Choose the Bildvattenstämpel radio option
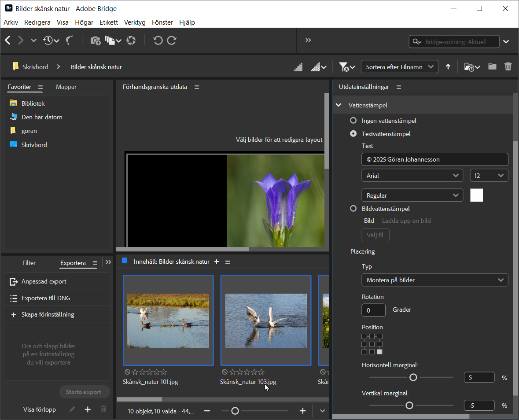Viewport: 519px width, 420px height. (353, 209)
